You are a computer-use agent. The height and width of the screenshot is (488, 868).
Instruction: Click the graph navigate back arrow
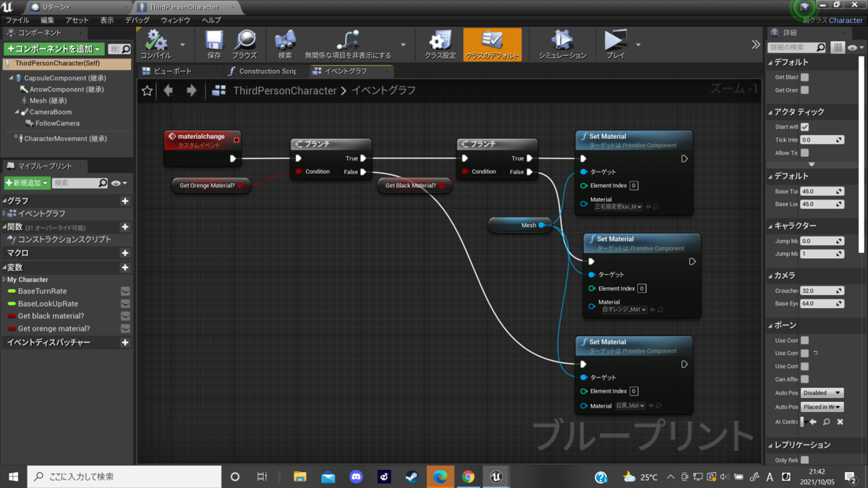tap(169, 90)
